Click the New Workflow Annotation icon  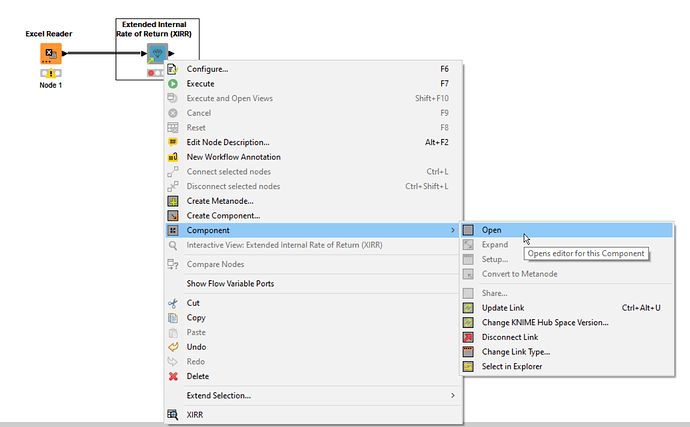click(x=173, y=157)
